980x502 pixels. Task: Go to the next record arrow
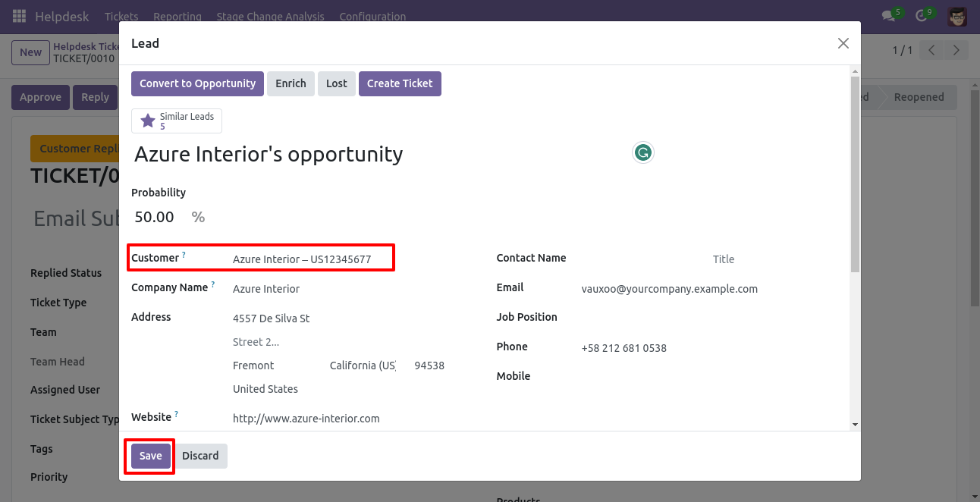pyautogui.click(x=956, y=51)
